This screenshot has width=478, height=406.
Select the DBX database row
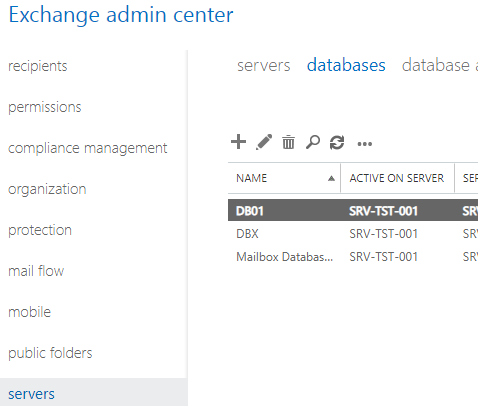click(353, 234)
